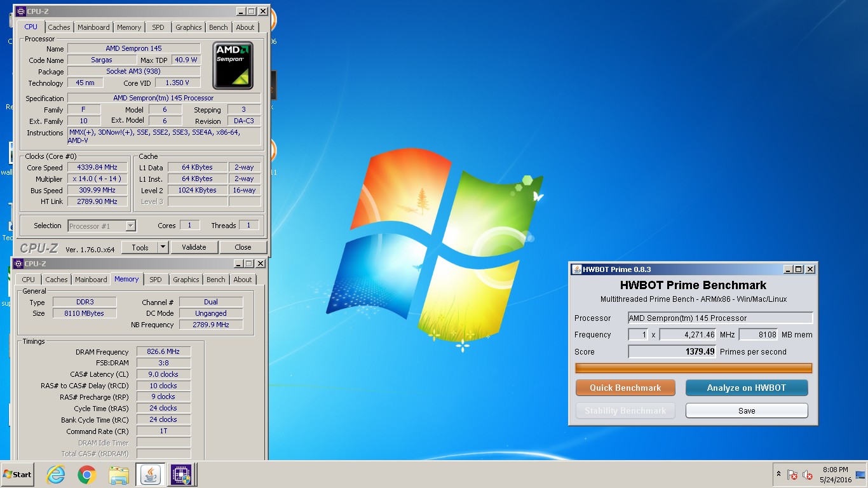
Task: Click the 8108 MB mem field
Action: (759, 335)
